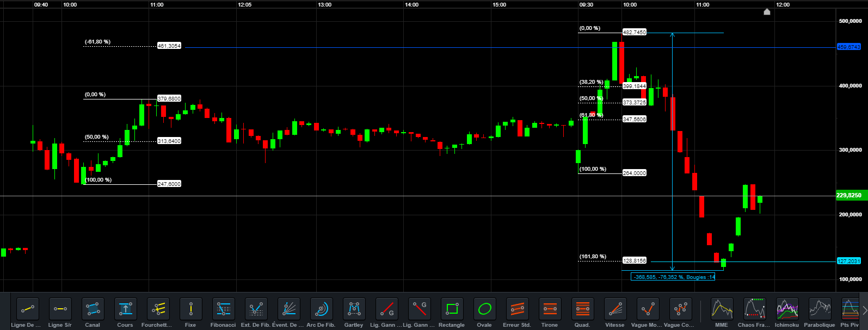Select Fibonacci base level 264,0000
Viewport: 868px width, 330px height.
[635, 173]
